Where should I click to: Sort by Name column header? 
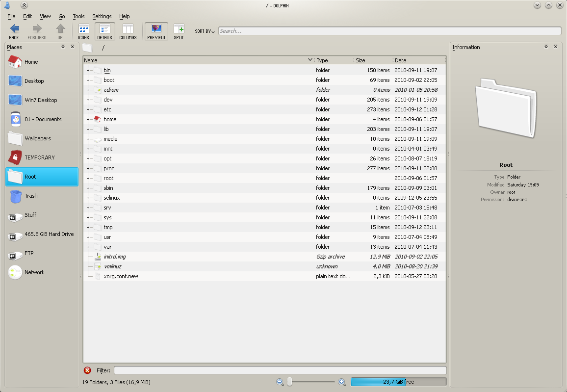pyautogui.click(x=199, y=60)
